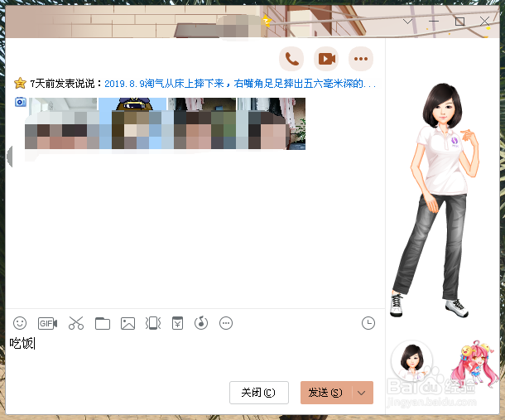
Task: Open the second album photo with blue background
Action: tap(132, 123)
